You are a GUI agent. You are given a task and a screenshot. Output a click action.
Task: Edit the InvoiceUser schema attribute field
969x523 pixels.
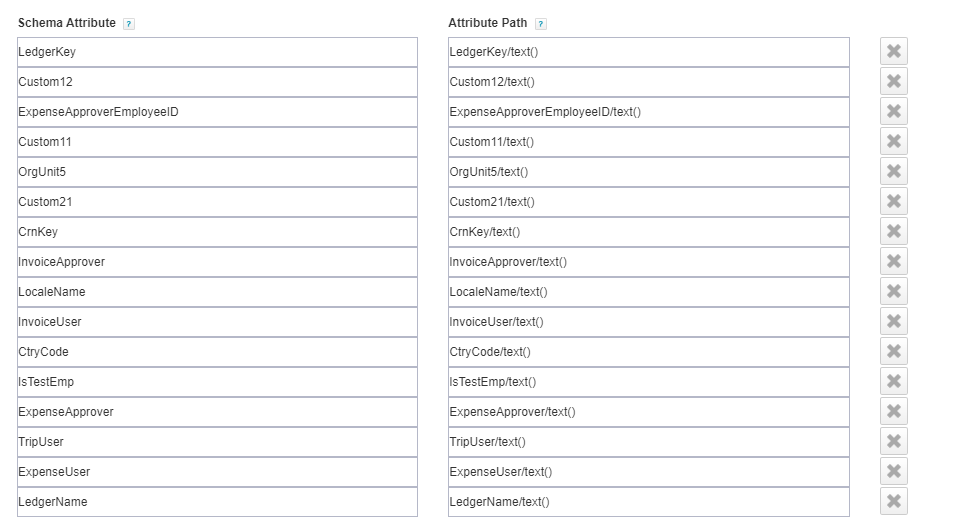[x=217, y=322]
